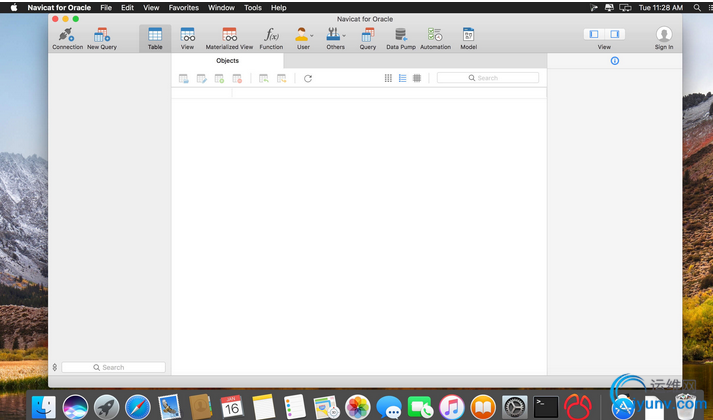This screenshot has height=420, width=713.
Task: Switch objects to icon grid view
Action: (x=388, y=78)
